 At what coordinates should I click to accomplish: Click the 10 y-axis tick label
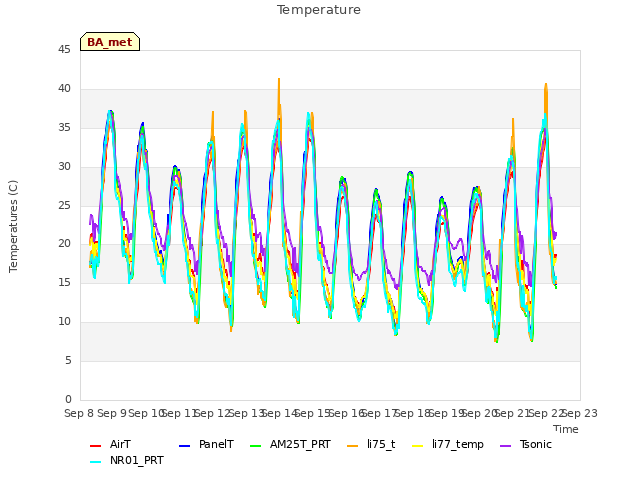[64, 322]
